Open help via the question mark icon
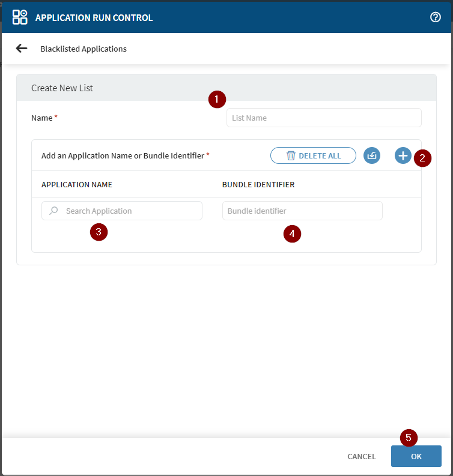 coord(436,17)
